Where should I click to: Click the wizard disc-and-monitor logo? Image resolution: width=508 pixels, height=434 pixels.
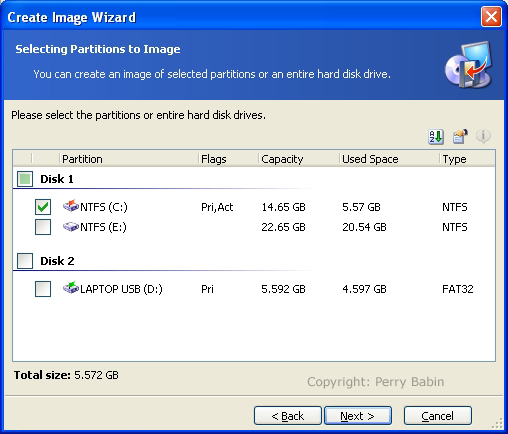[469, 65]
